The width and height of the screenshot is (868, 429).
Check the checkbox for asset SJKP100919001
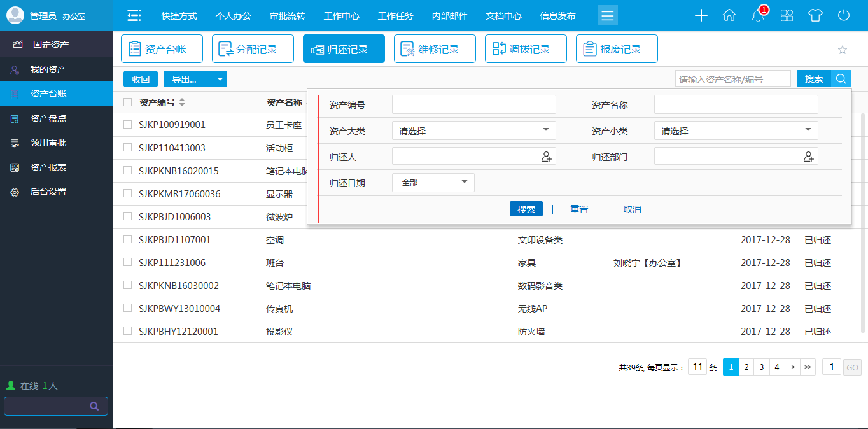125,125
